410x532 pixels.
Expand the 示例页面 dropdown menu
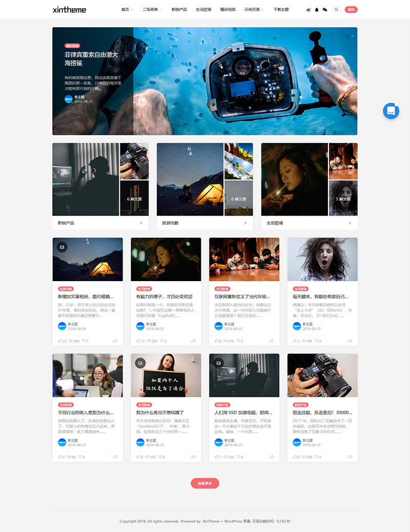coord(254,10)
